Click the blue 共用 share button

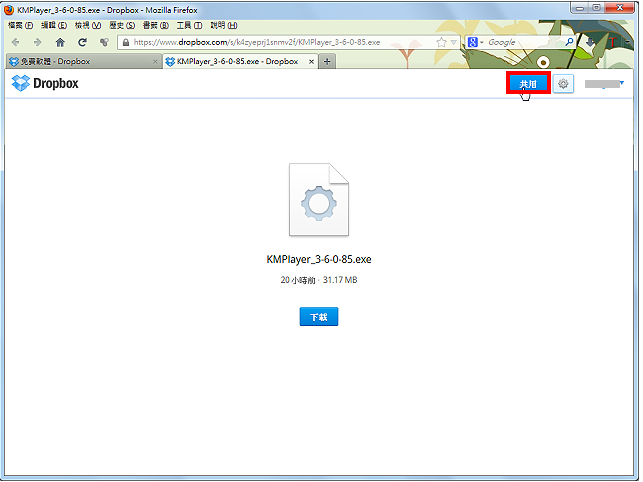click(528, 84)
